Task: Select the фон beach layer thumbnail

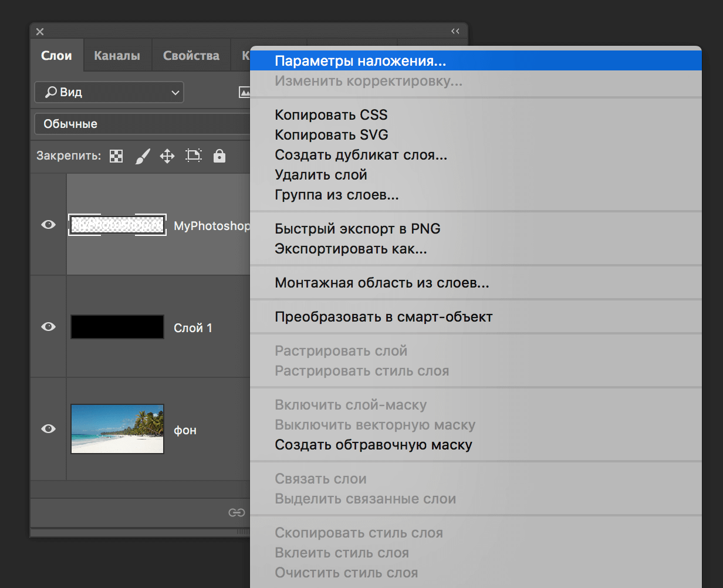Action: [x=117, y=429]
